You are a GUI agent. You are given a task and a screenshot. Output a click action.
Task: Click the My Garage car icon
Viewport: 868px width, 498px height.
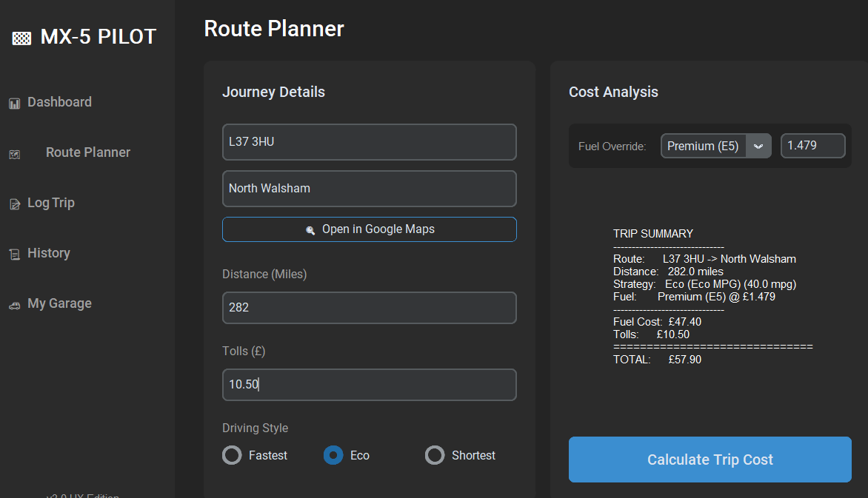(14, 305)
